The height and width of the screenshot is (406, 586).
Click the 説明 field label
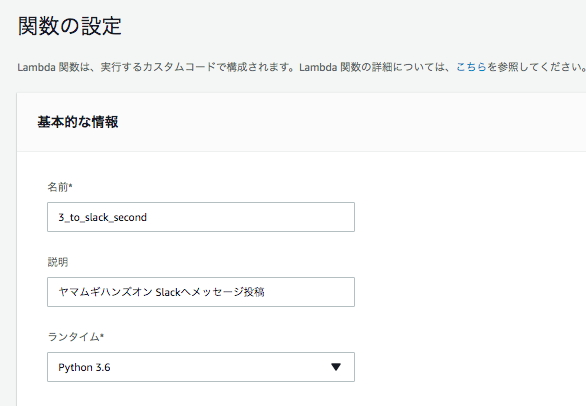click(x=58, y=262)
